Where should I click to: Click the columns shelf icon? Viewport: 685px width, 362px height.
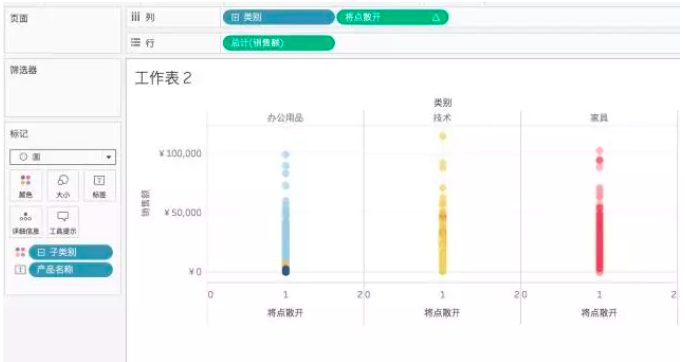click(136, 17)
